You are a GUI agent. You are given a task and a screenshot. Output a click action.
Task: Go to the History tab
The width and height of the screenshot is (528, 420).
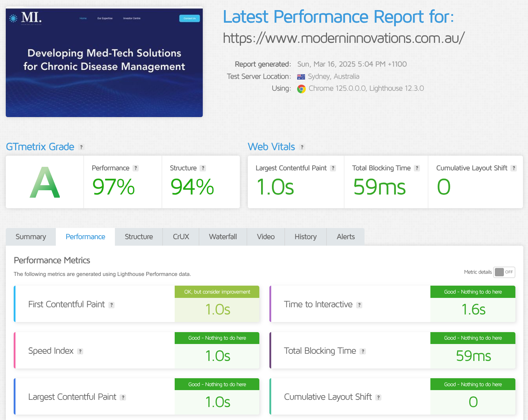pos(305,237)
